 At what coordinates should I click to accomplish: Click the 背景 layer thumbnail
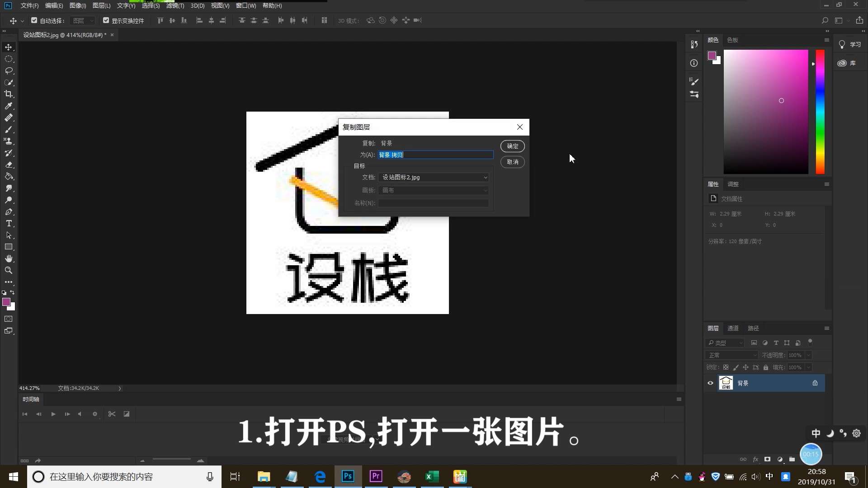point(726,383)
